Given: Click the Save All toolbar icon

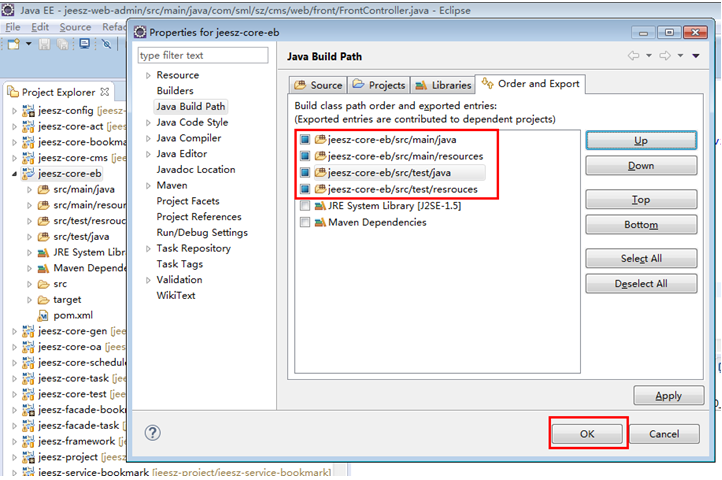Looking at the screenshot, I should [62, 44].
